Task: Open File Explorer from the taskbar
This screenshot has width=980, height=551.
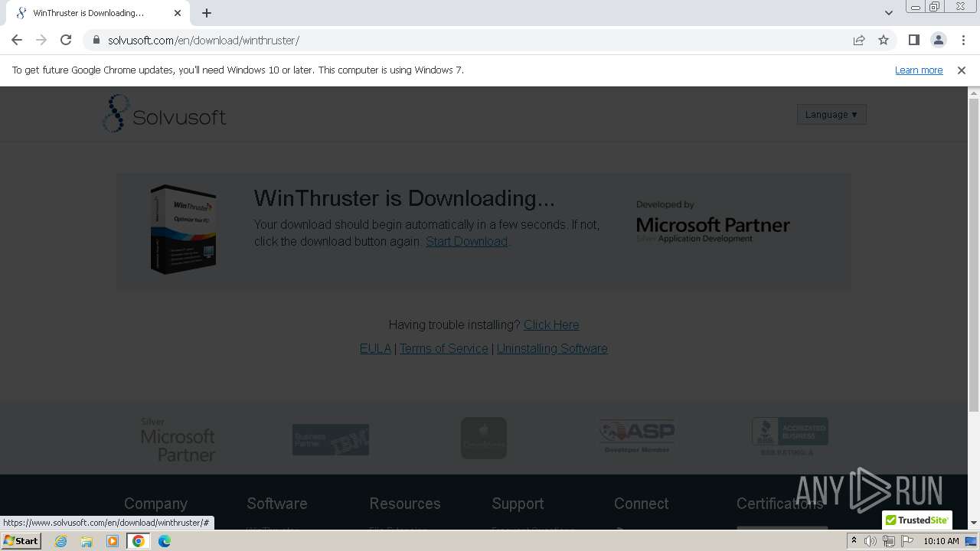Action: click(x=87, y=541)
